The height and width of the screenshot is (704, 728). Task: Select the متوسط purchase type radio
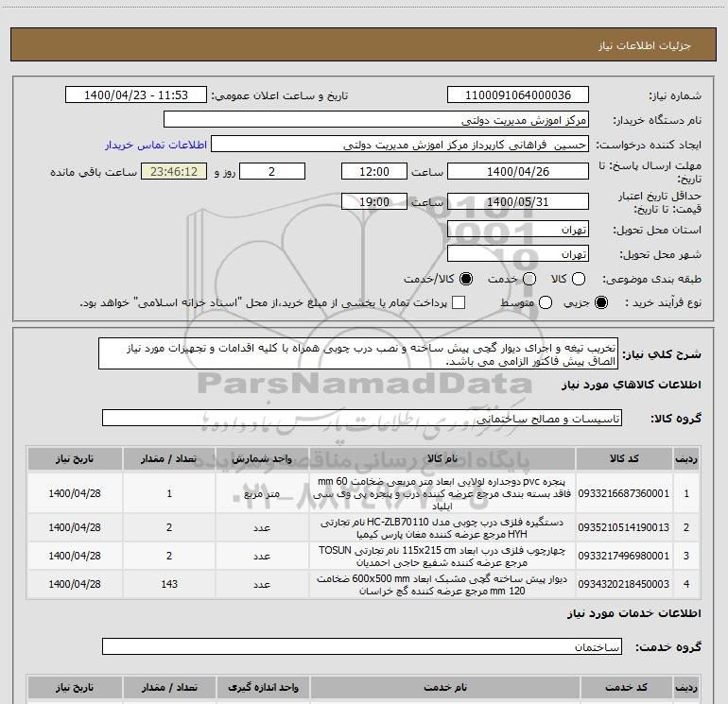(x=546, y=302)
